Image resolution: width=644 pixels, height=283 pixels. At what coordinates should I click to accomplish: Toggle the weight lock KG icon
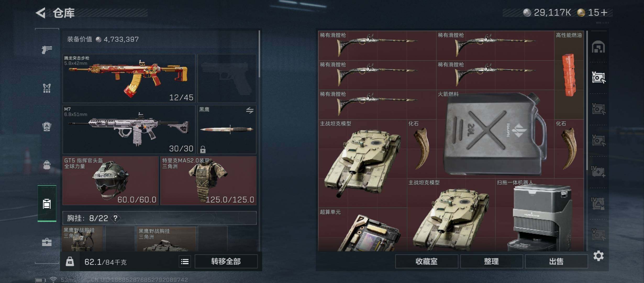pos(70,262)
